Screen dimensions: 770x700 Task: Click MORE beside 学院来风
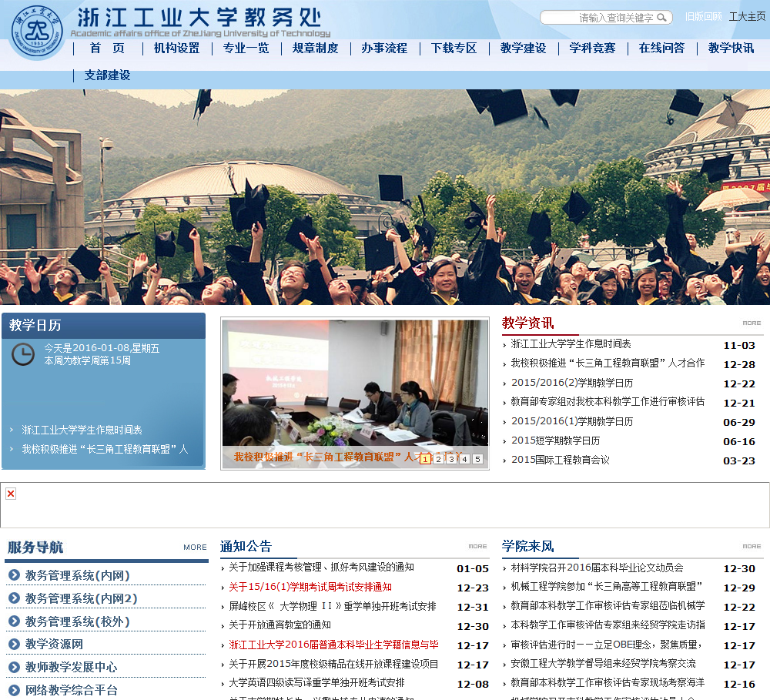click(x=752, y=546)
